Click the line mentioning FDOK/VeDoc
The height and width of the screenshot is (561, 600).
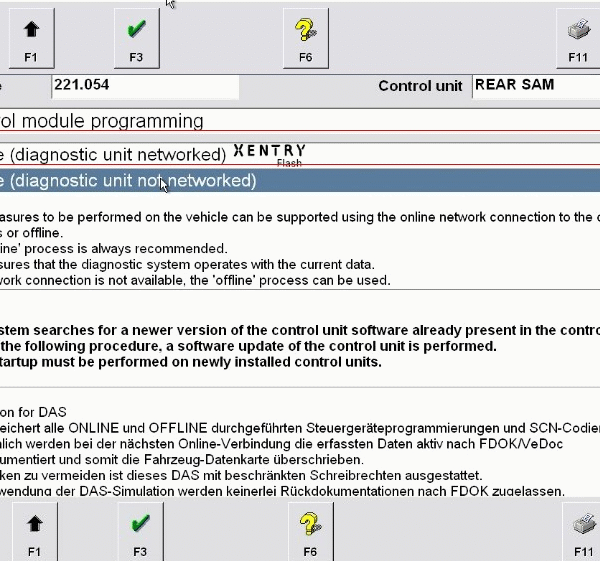click(x=282, y=444)
